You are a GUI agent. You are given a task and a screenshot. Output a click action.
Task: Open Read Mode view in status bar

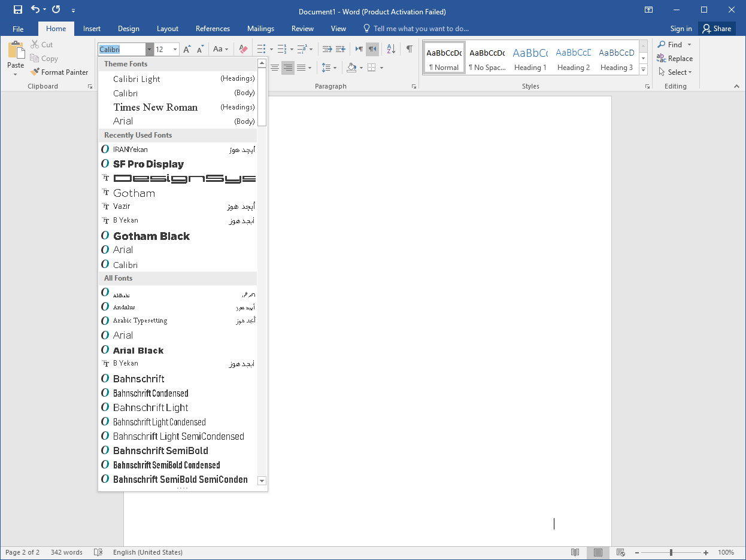pyautogui.click(x=575, y=552)
